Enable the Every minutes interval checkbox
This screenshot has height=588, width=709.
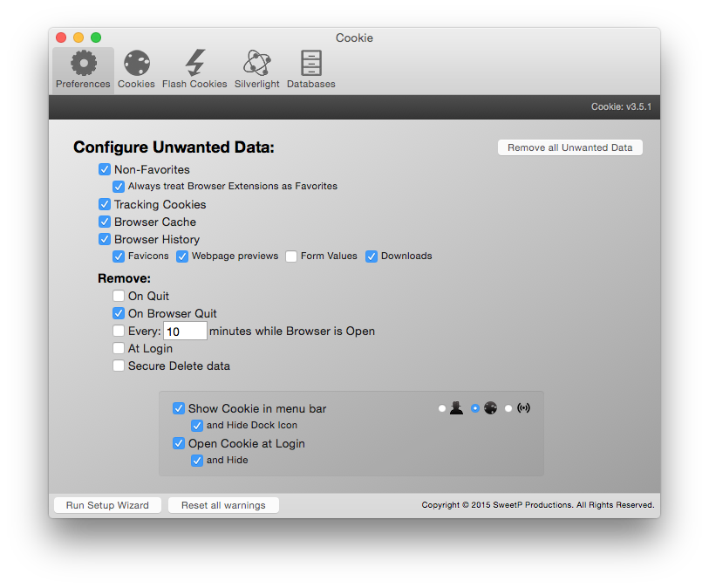[119, 331]
